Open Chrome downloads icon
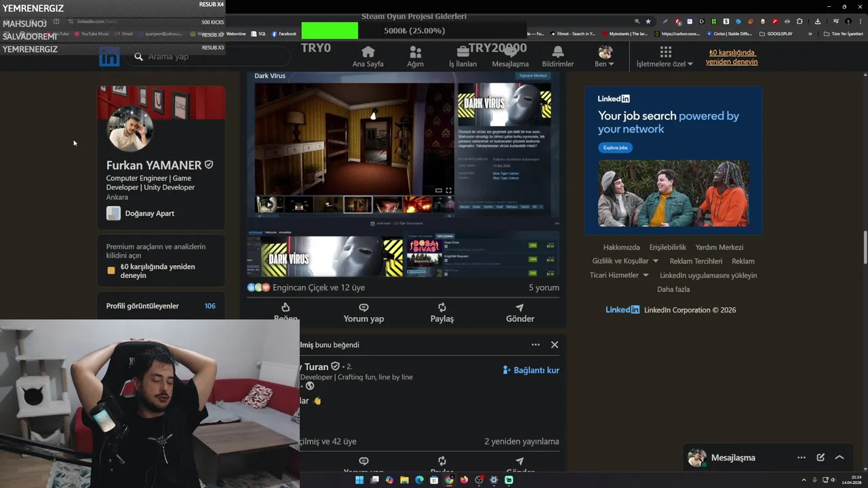Viewport: 868px width, 488px height. (x=818, y=21)
